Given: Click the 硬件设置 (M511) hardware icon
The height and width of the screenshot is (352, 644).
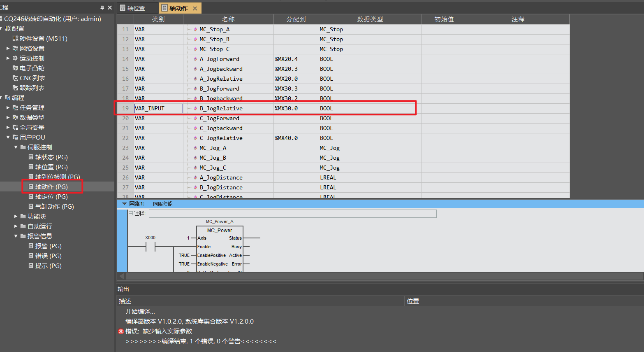Looking at the screenshot, I should (x=15, y=39).
